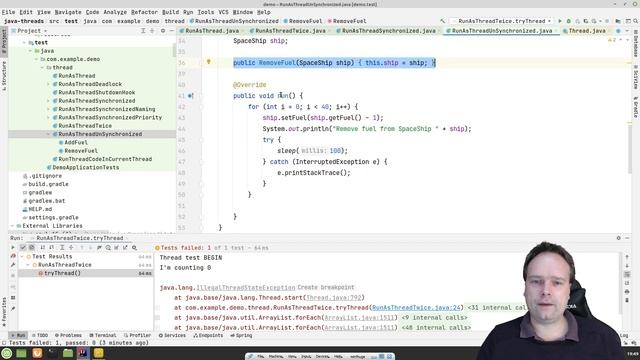
Task: Toggle Sort Alphabetically in test toolbar
Action: (x=42, y=247)
